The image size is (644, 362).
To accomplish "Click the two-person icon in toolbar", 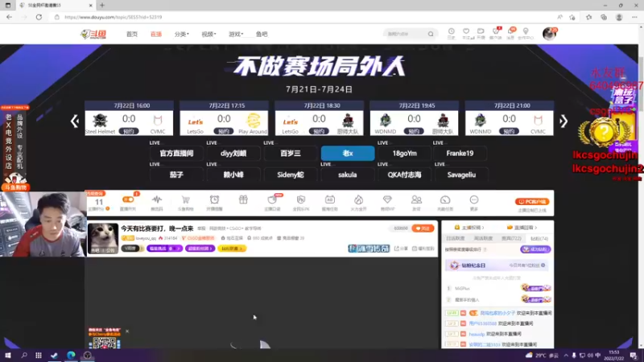I will tap(416, 200).
